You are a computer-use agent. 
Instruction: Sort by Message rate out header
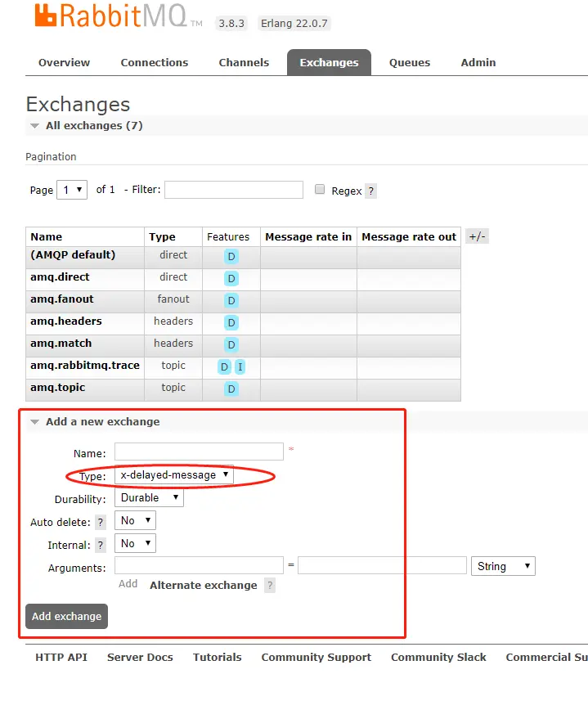point(409,236)
